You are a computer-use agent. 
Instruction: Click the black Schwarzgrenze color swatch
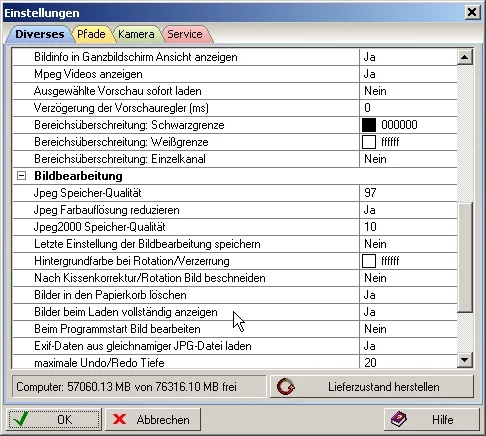[x=369, y=125]
